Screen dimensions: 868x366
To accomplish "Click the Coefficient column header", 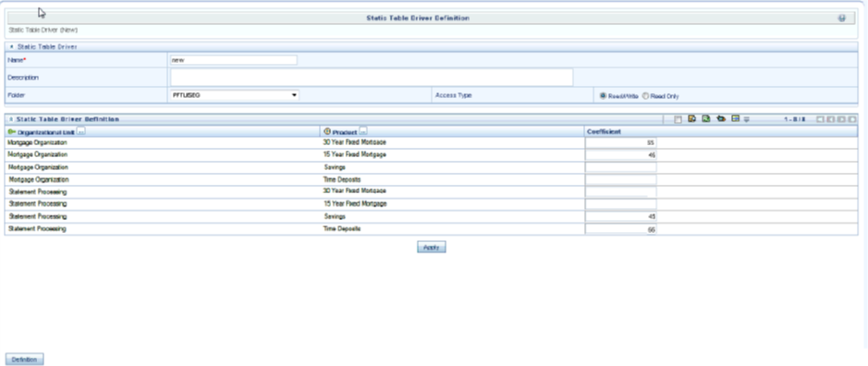I will (x=604, y=132).
